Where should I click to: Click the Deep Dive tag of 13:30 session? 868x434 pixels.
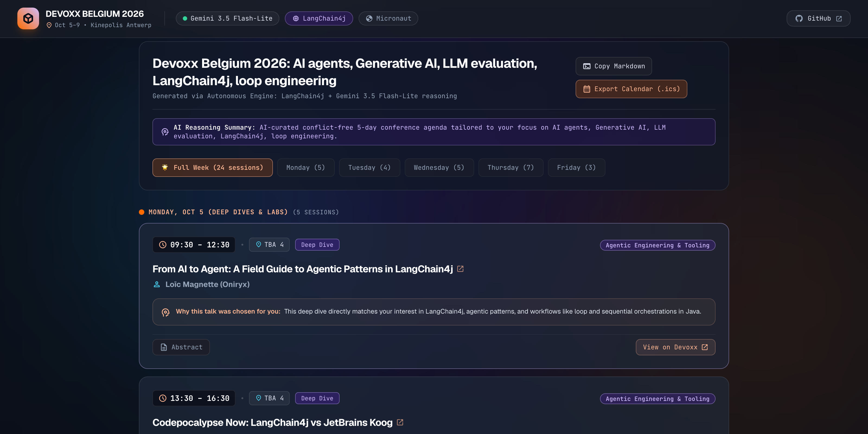[317, 398]
